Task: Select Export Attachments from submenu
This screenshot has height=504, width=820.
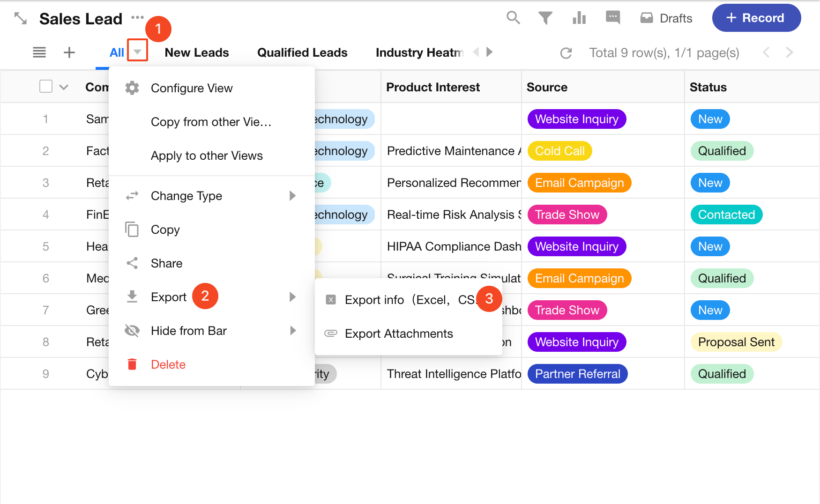Action: click(398, 334)
